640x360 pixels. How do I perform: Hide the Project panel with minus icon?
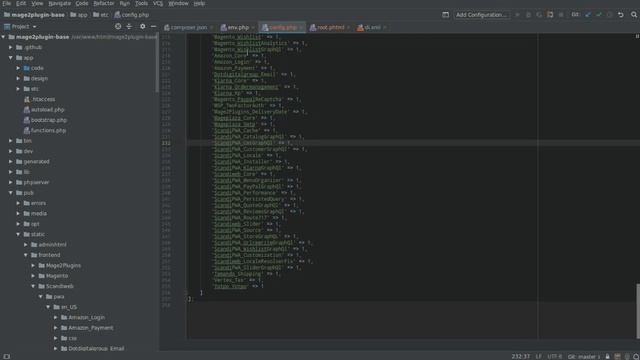pyautogui.click(x=153, y=27)
